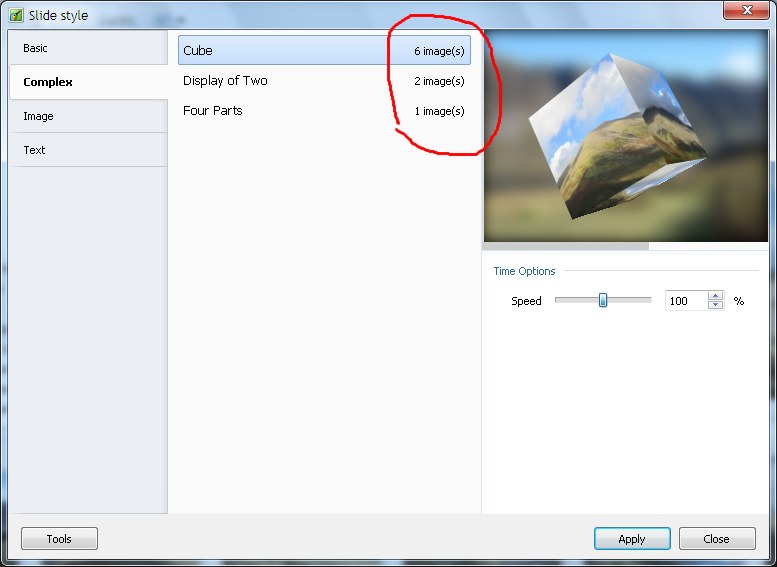Image resolution: width=777 pixels, height=567 pixels.
Task: Close the Slide style dialog window
Action: (746, 10)
